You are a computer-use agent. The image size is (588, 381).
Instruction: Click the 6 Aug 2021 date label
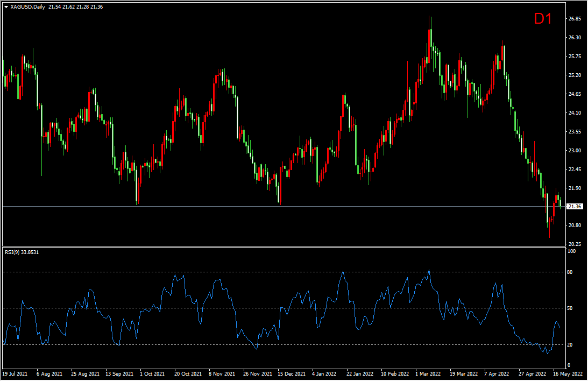(49, 374)
